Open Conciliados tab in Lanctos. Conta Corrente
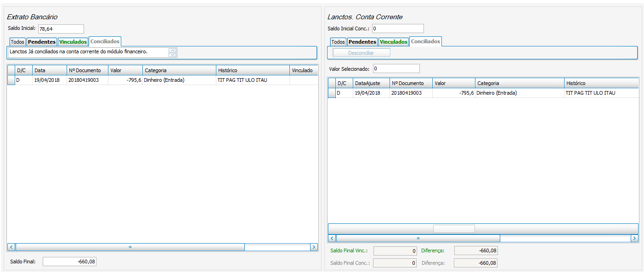 click(x=425, y=41)
